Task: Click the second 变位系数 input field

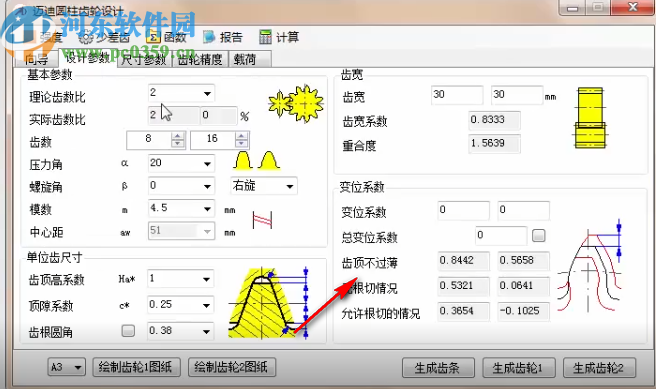Action: point(523,210)
